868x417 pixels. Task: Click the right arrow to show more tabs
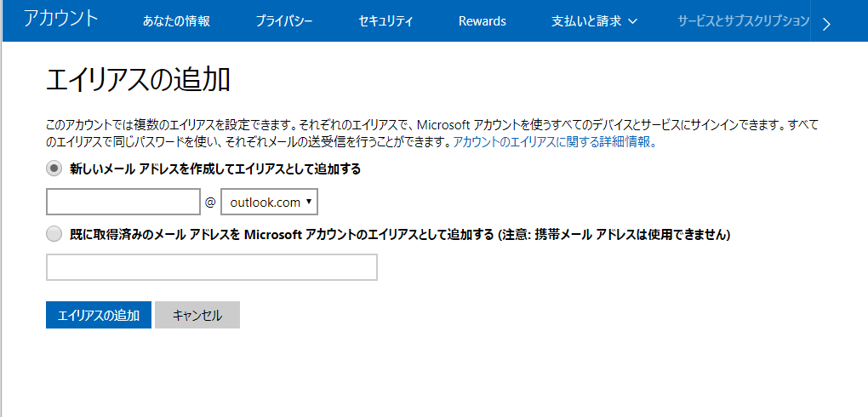[826, 24]
